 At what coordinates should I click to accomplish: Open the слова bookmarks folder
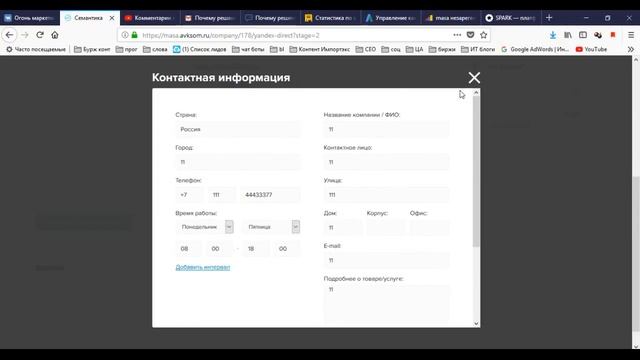tap(155, 49)
